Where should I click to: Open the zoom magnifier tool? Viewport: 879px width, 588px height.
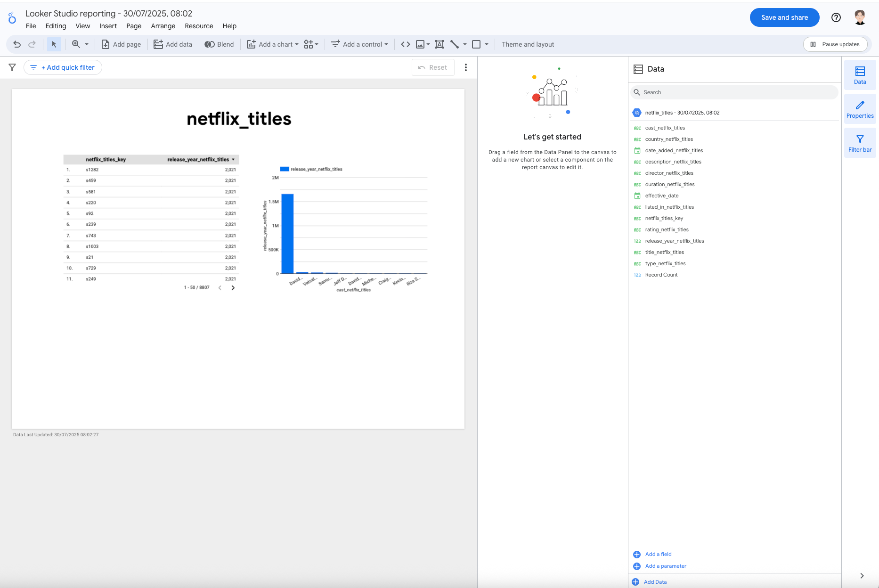click(76, 44)
